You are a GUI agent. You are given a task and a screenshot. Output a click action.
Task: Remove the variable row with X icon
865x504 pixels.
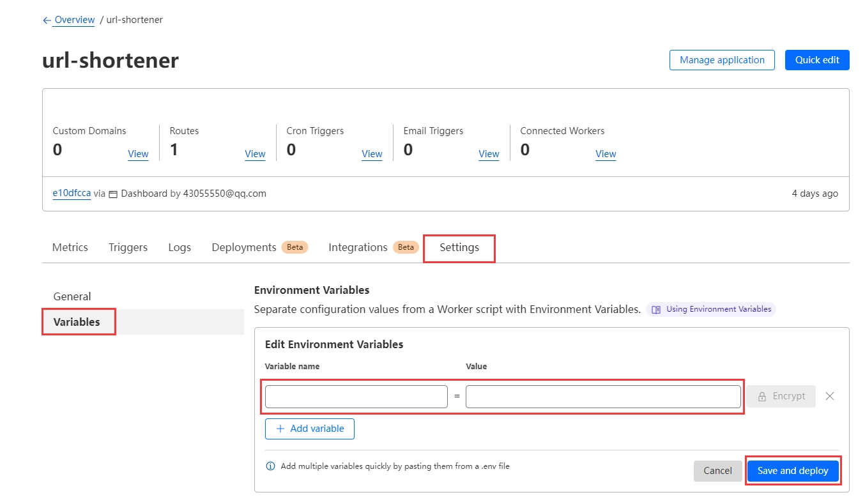pos(829,396)
